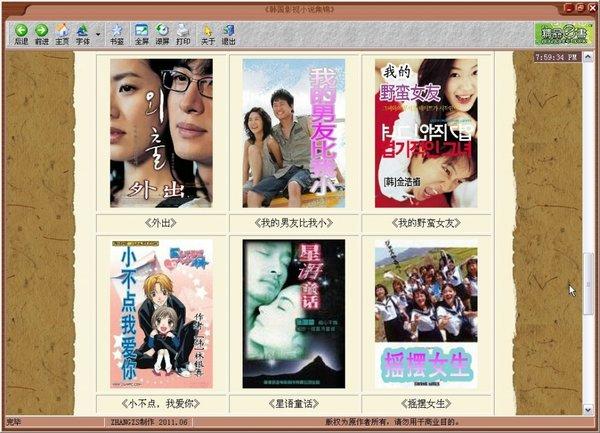Image resolution: width=600 pixels, height=433 pixels.
Task: Open the 我的野蛮女友 book cover
Action: click(x=426, y=133)
